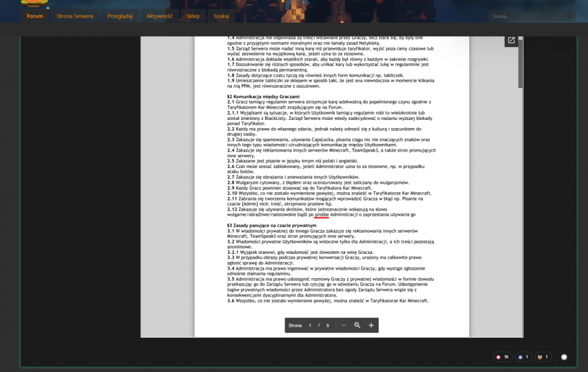Screen dimensions: 588x372
Task: Click the underlined word "prośbę" in document
Action: click(322, 215)
